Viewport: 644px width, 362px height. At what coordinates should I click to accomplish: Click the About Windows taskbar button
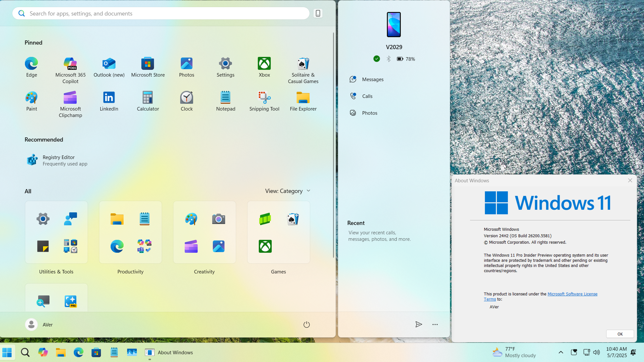pyautogui.click(x=169, y=352)
